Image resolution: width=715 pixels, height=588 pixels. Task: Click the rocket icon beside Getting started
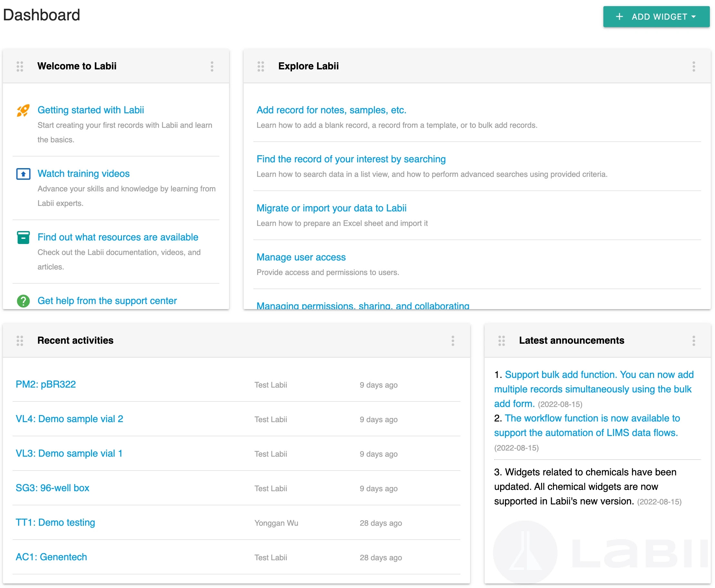23,110
